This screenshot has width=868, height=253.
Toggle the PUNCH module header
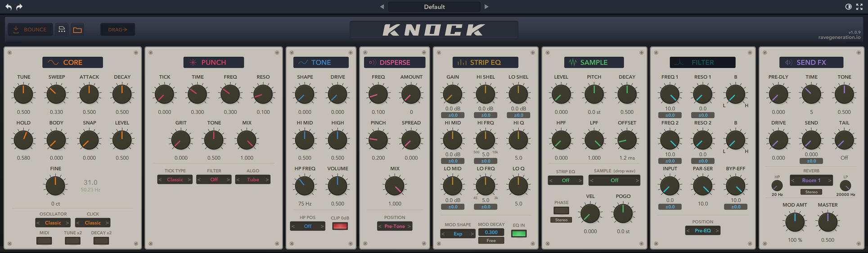pyautogui.click(x=214, y=62)
